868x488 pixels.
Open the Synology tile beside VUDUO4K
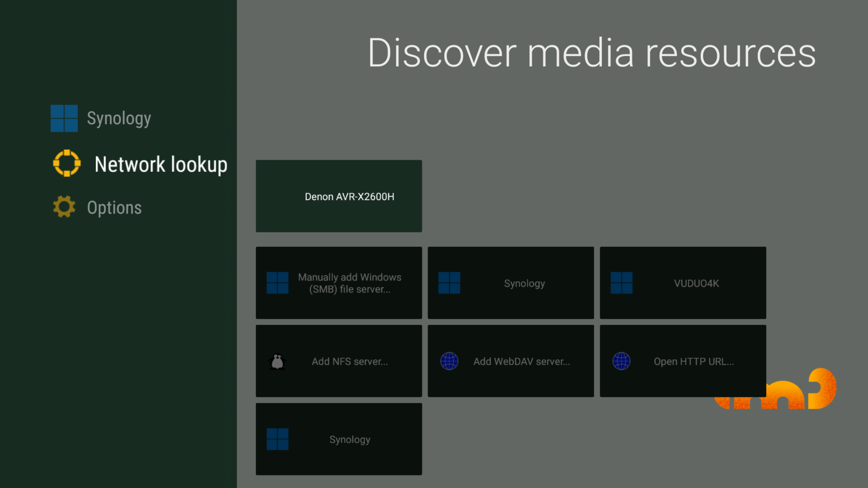pos(510,283)
